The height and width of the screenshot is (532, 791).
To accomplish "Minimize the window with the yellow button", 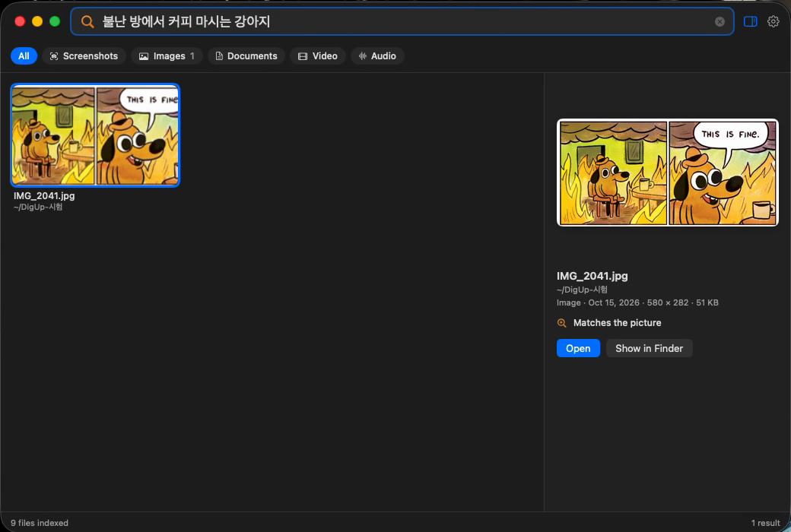I will click(37, 21).
